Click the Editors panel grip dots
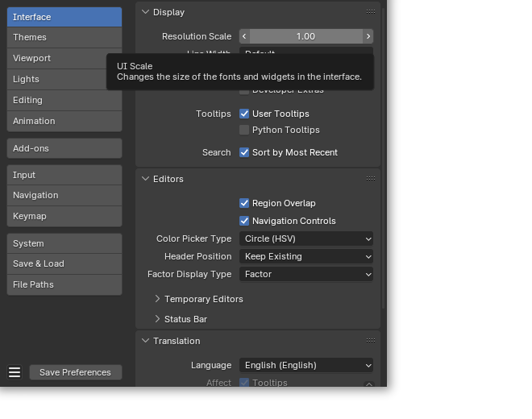 pos(371,178)
